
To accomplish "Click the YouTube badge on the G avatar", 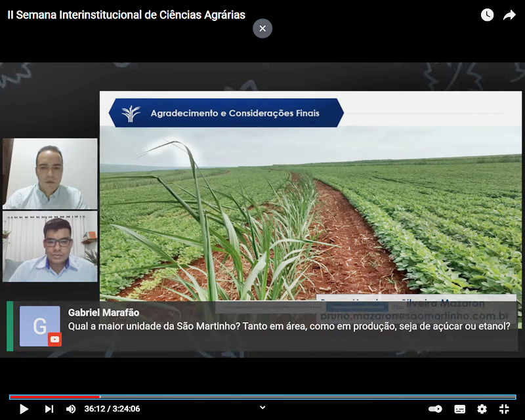I will point(54,340).
